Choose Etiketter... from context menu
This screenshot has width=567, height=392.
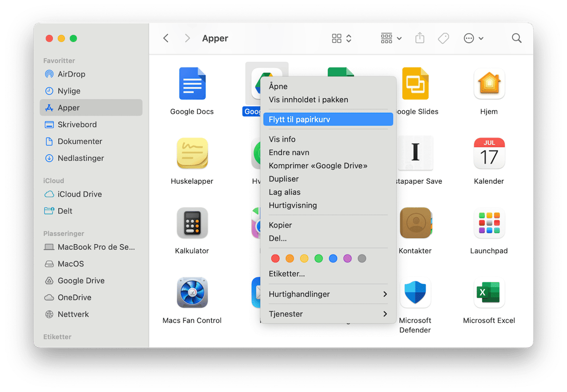click(x=328, y=274)
